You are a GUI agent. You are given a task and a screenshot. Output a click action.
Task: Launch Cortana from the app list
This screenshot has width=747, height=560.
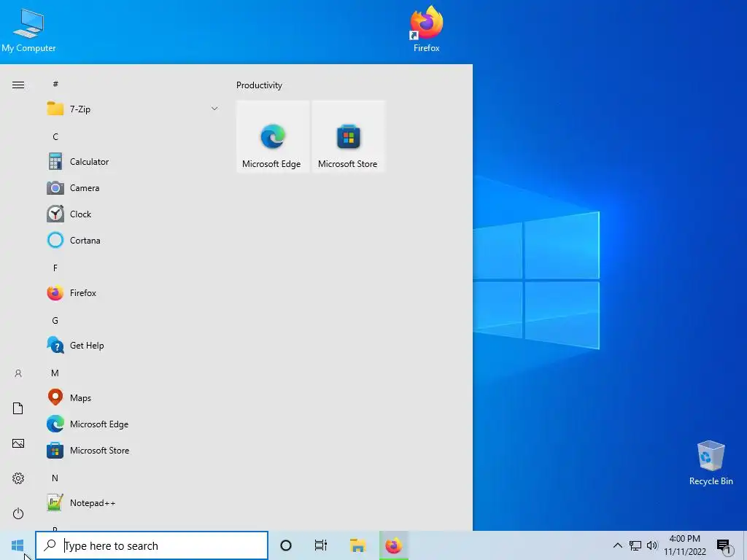click(x=132, y=241)
